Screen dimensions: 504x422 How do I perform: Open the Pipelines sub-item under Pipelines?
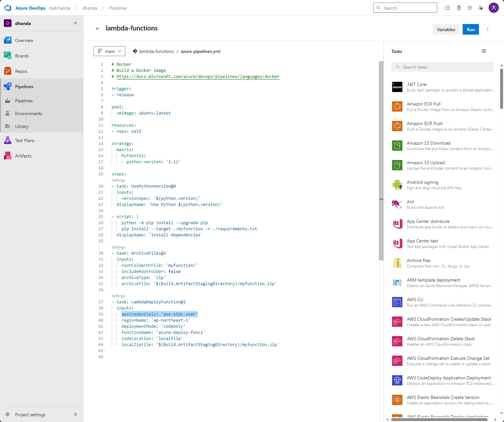coord(42,101)
